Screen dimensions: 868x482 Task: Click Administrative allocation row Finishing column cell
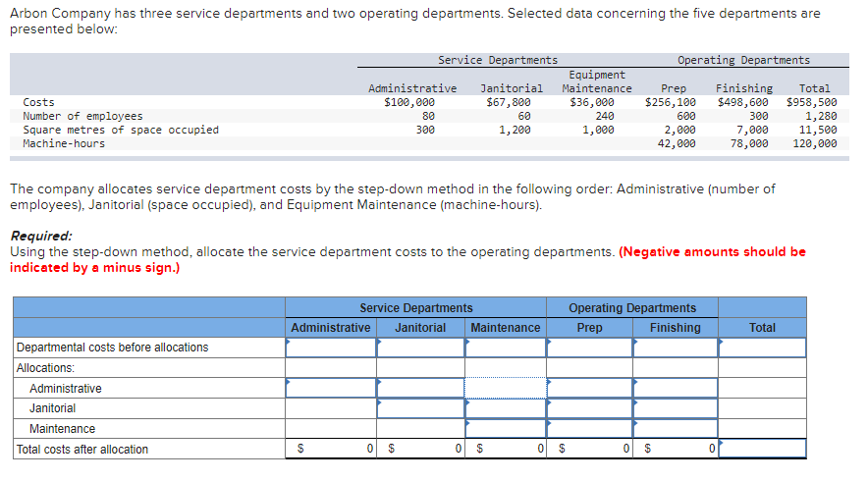[x=676, y=388]
